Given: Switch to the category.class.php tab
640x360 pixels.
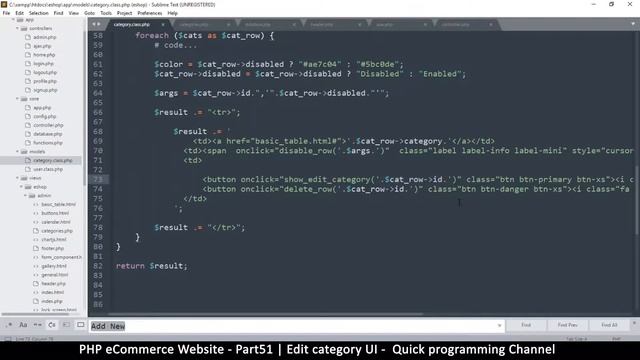Looking at the screenshot, I should click(132, 24).
